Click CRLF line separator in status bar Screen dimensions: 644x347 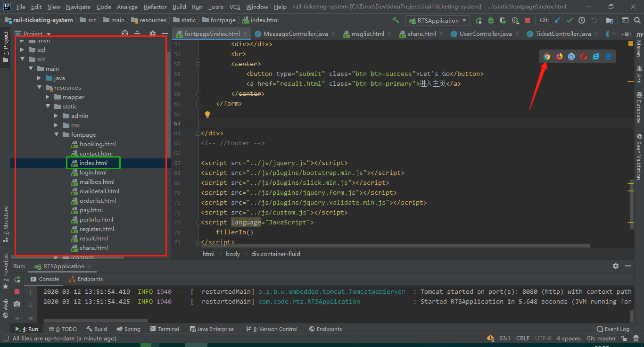pos(523,339)
